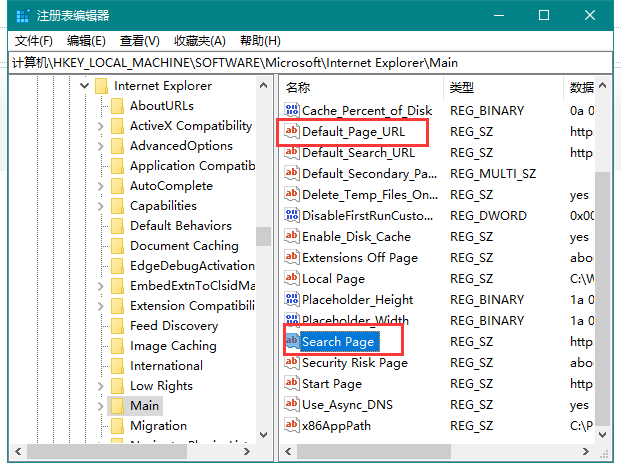The width and height of the screenshot is (621, 470).
Task: Click the string icon next to Start Page
Action: [x=292, y=384]
